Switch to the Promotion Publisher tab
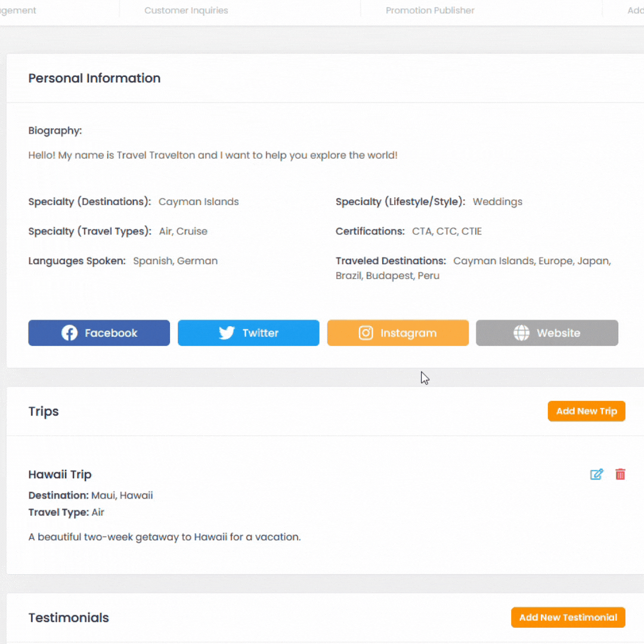 click(430, 10)
